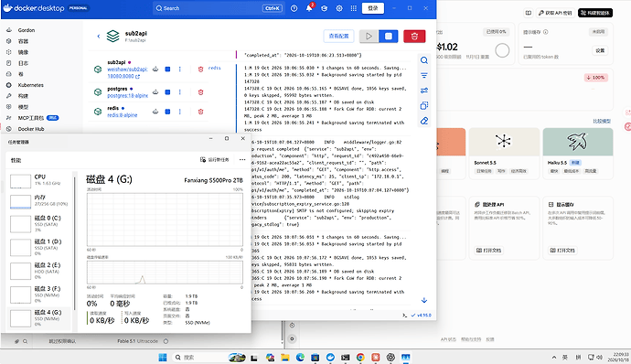
Task: Open the help icon in Docker title bar
Action: 294,8
